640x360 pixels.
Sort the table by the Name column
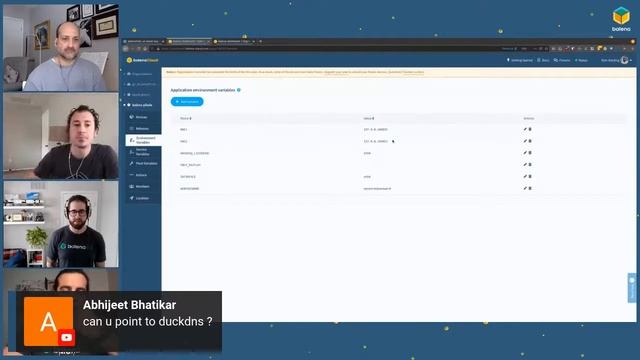[186, 118]
